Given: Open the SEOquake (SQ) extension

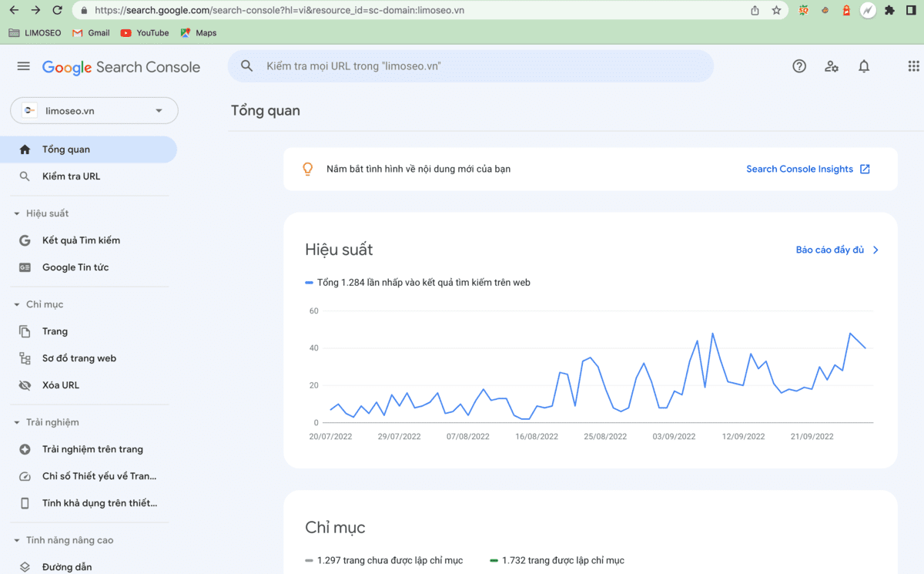Looking at the screenshot, I should (x=804, y=10).
